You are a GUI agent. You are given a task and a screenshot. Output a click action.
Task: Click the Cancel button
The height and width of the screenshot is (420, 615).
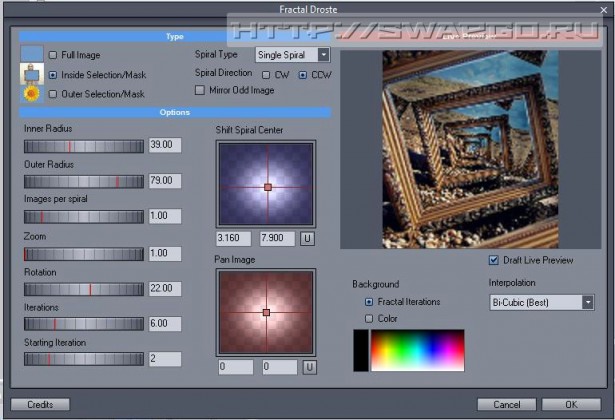click(x=499, y=405)
